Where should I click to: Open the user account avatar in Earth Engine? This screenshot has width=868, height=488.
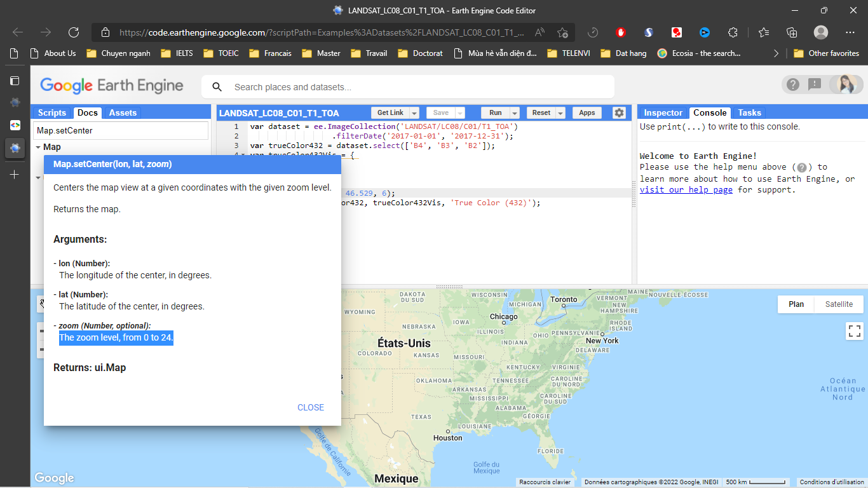point(846,85)
